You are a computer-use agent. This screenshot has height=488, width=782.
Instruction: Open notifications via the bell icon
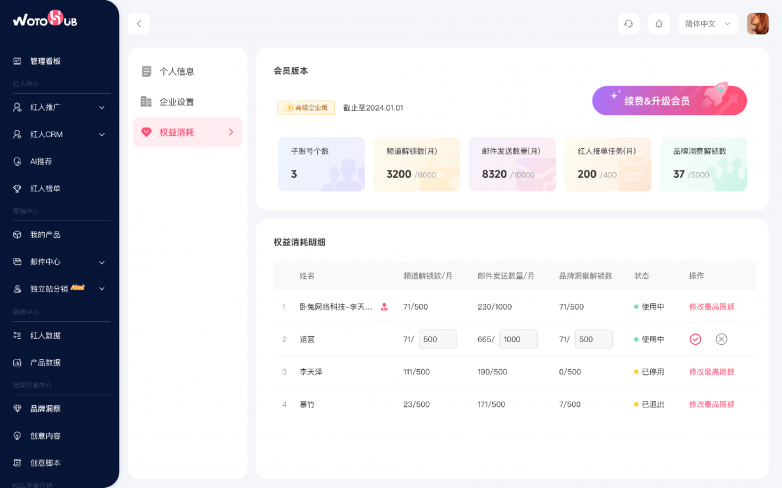(659, 23)
